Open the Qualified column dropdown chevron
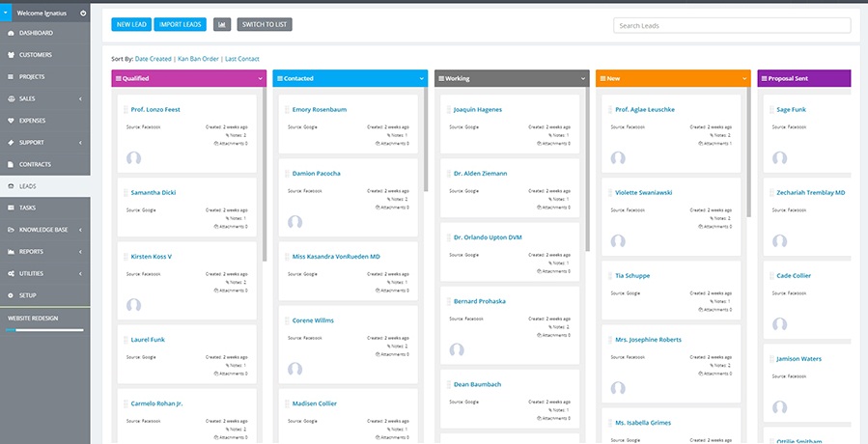868x444 pixels. coord(261,78)
